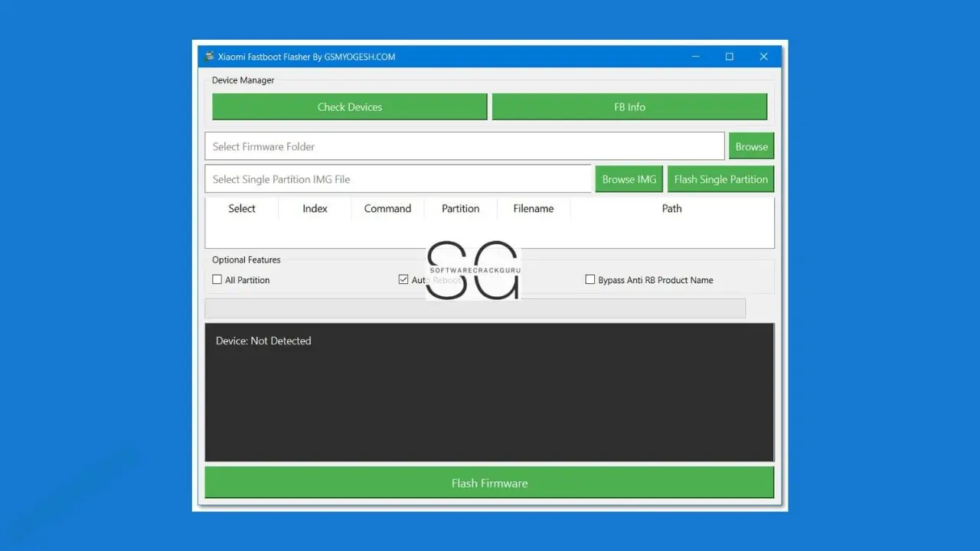Enable the Bypass Anti RB Product Name checkbox
The image size is (980, 551).
[x=590, y=279]
